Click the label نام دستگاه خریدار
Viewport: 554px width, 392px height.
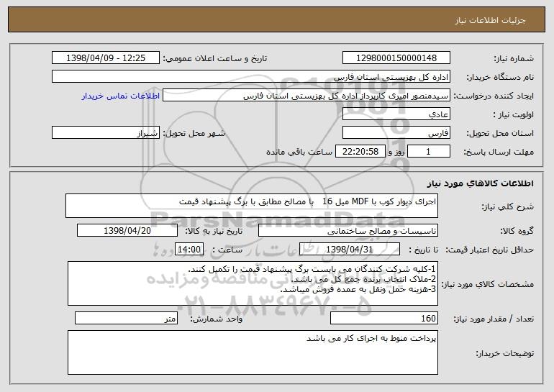click(x=500, y=77)
